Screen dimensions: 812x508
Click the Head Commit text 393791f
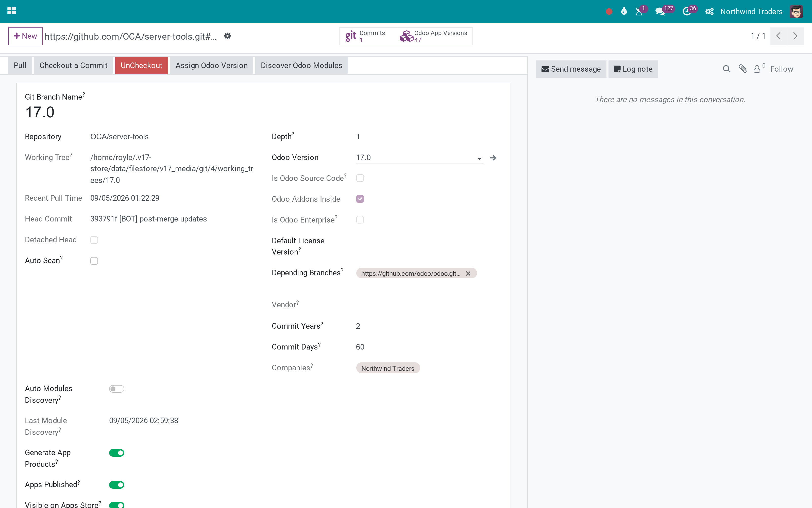[x=149, y=219]
